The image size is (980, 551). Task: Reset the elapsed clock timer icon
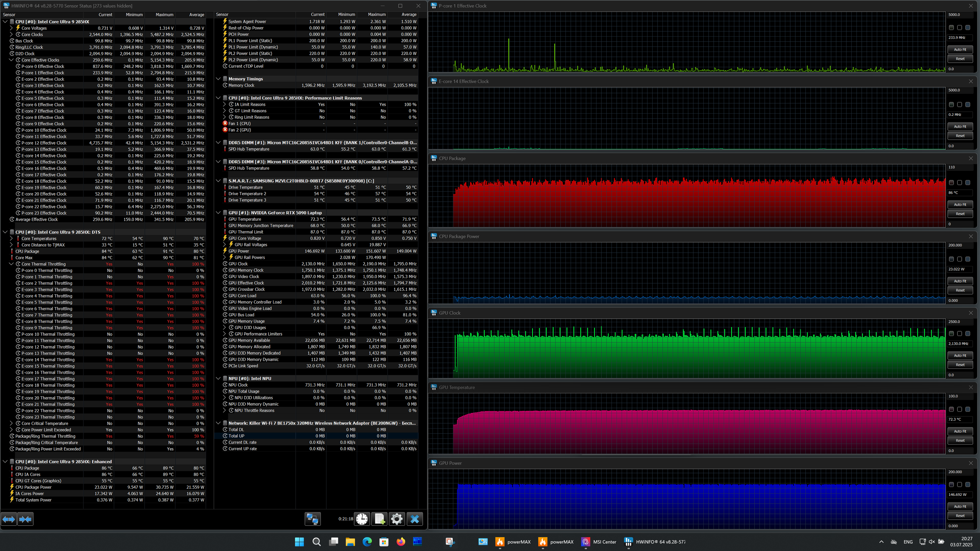[x=362, y=519]
